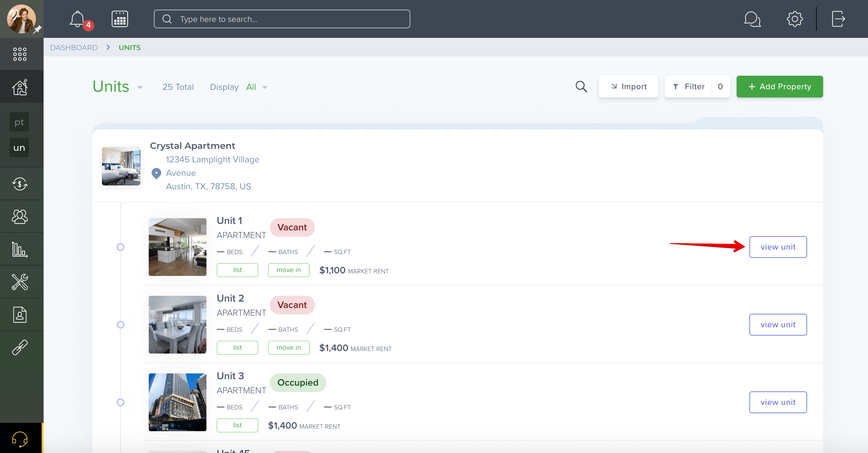868x453 pixels.
Task: Open the link chain icon in sidebar
Action: [20, 347]
